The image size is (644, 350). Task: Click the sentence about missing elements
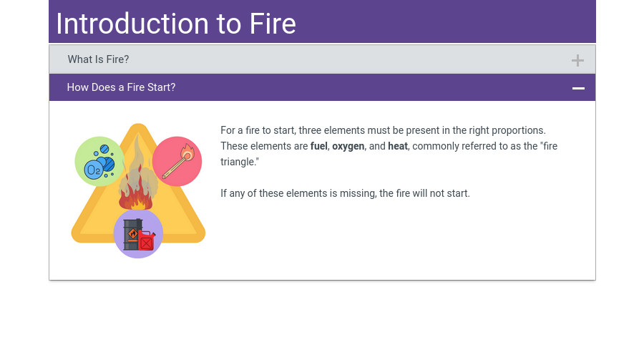(345, 193)
